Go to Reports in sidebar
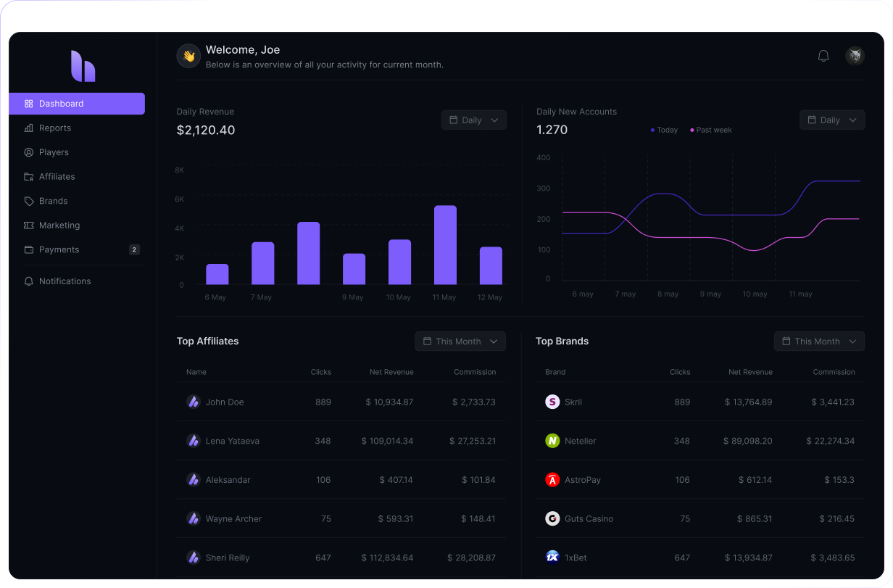This screenshot has height=588, width=893. click(x=55, y=128)
